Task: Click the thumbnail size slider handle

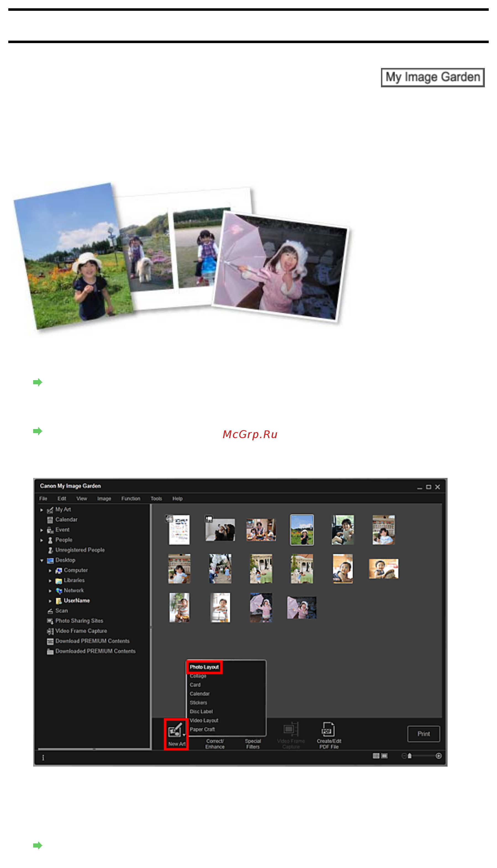Action: click(x=410, y=756)
